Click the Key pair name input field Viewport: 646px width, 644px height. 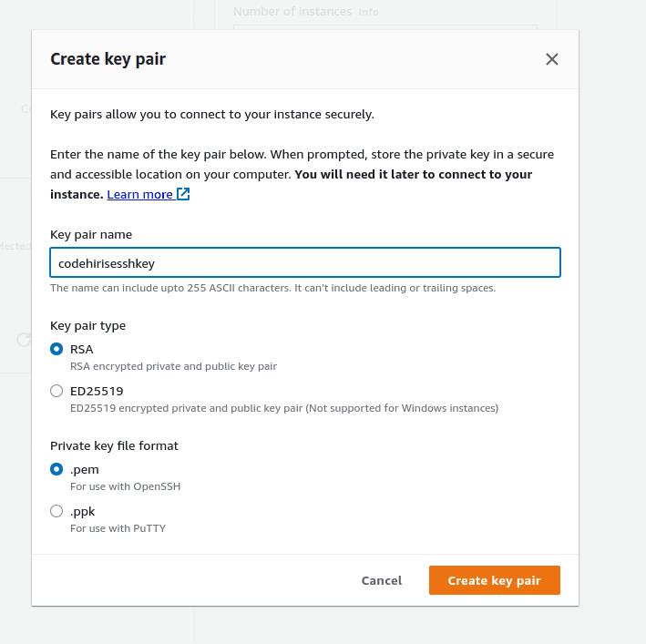point(304,263)
